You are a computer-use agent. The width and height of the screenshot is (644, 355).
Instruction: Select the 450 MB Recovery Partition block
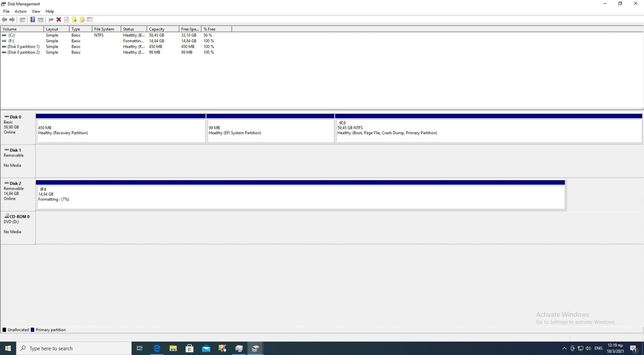click(x=121, y=131)
